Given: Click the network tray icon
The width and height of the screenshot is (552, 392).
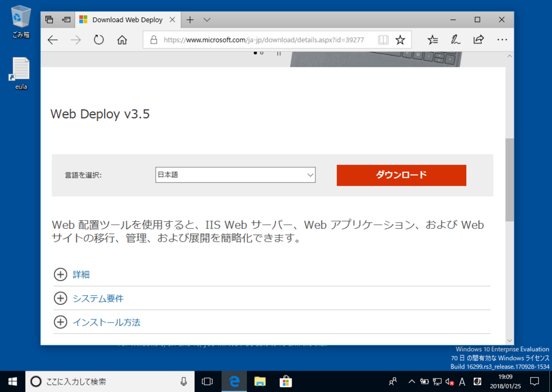Looking at the screenshot, I should pos(437,381).
